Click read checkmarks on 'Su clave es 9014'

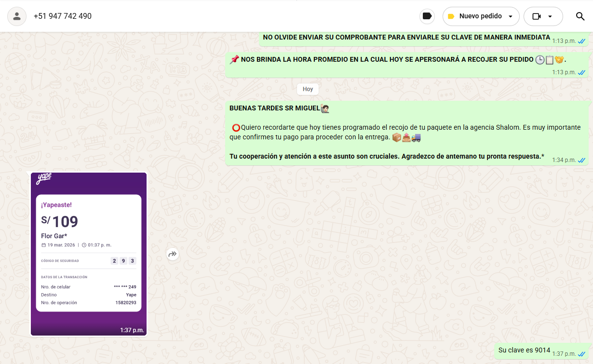[x=581, y=354]
